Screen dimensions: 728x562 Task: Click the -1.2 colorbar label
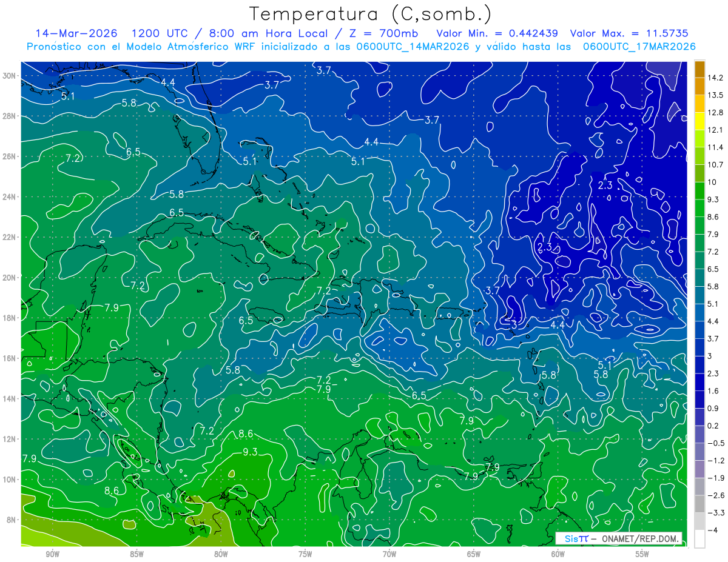coord(716,461)
